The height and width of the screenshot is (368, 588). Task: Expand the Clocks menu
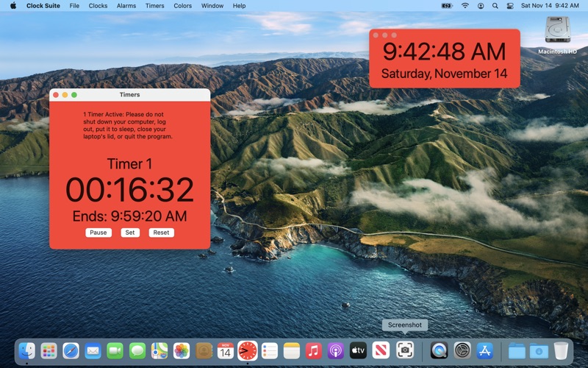(x=98, y=6)
